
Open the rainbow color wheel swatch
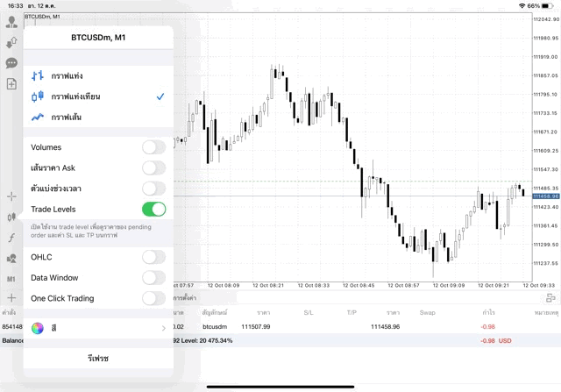38,328
